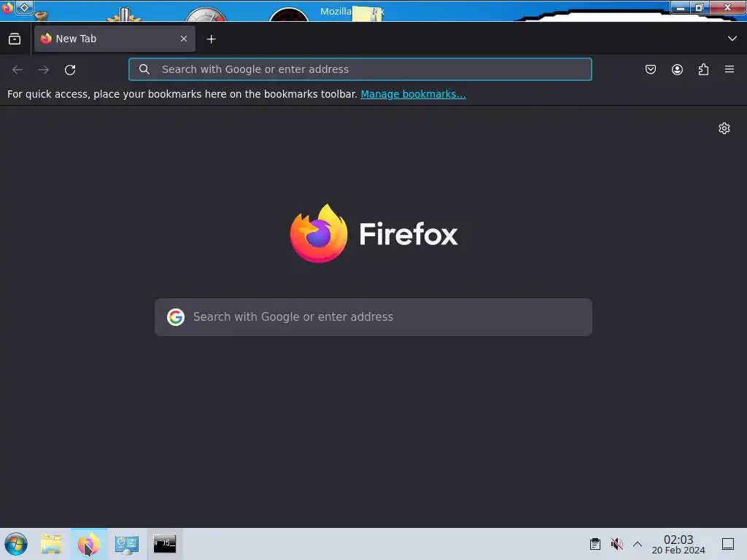The width and height of the screenshot is (747, 560).
Task: Focus the center Google search box
Action: coord(373,317)
